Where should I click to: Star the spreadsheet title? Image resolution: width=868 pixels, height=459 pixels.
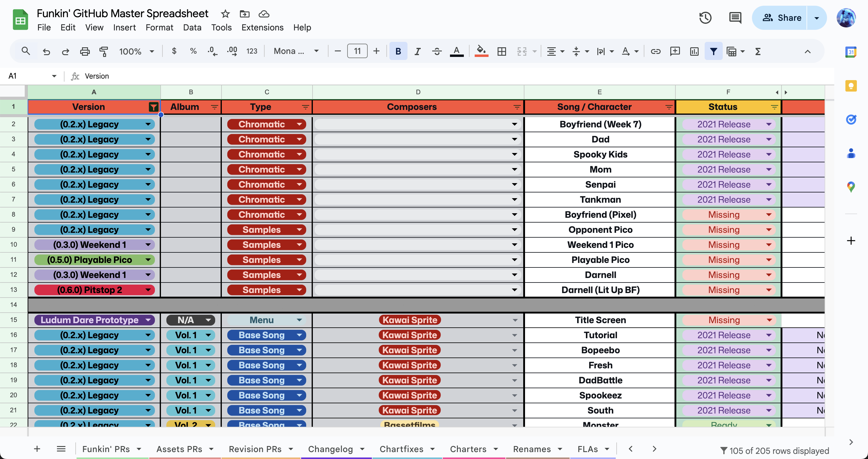pyautogui.click(x=225, y=14)
